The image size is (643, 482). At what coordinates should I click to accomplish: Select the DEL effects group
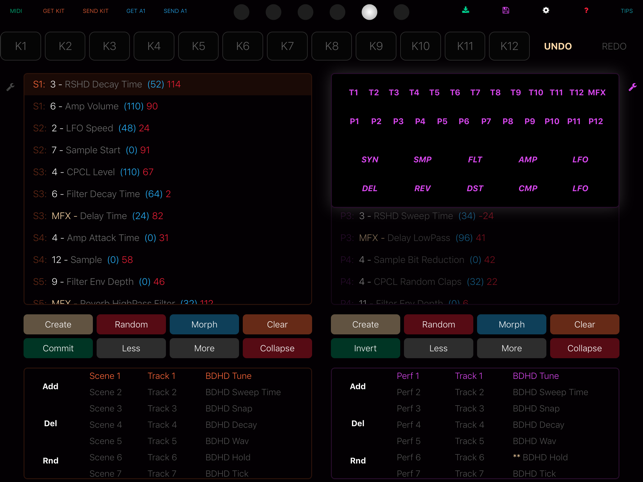coord(369,188)
